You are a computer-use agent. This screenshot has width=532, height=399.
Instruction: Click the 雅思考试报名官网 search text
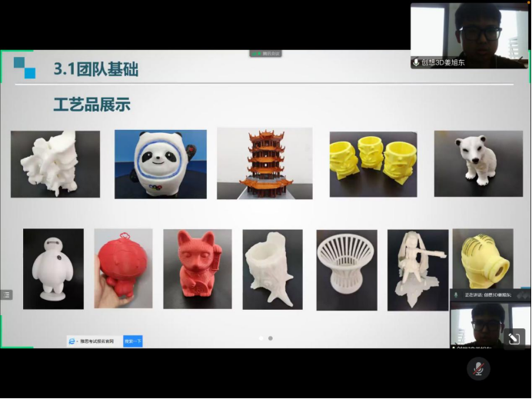click(96, 341)
